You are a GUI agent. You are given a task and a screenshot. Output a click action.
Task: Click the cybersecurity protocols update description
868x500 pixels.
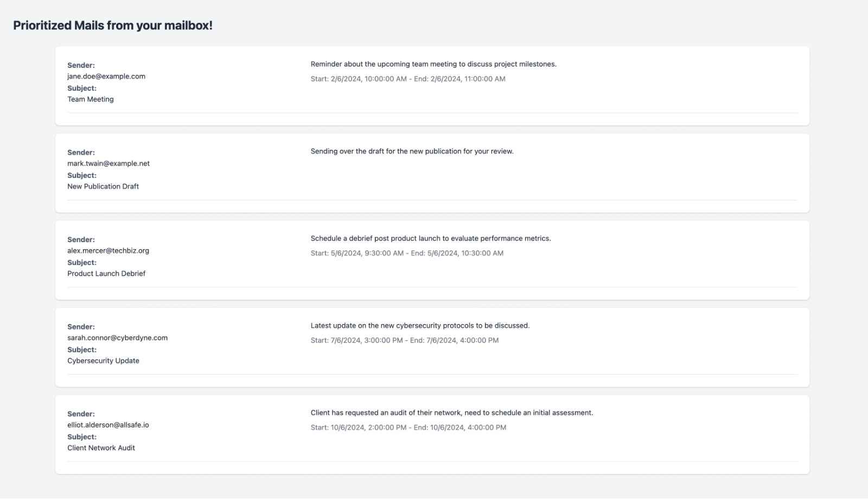point(420,326)
